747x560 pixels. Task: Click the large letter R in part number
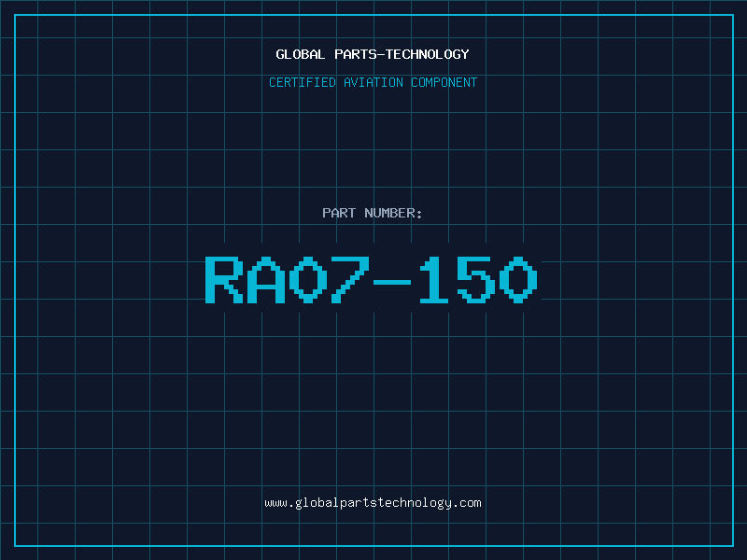tap(224, 280)
